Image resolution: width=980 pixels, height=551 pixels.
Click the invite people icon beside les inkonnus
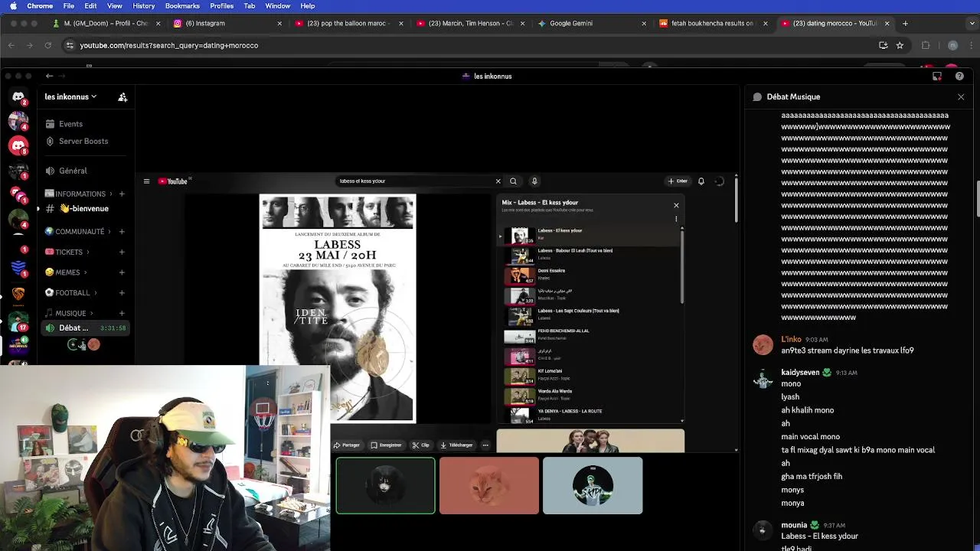122,97
